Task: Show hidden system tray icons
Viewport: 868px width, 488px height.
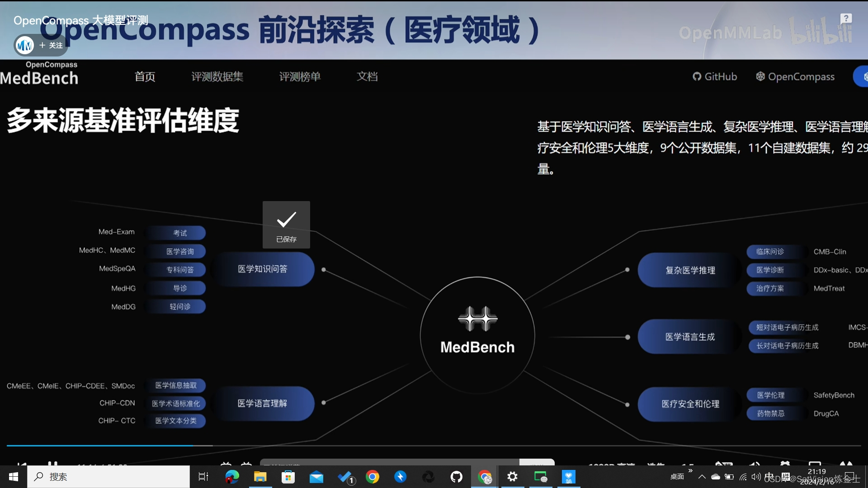Action: [702, 477]
